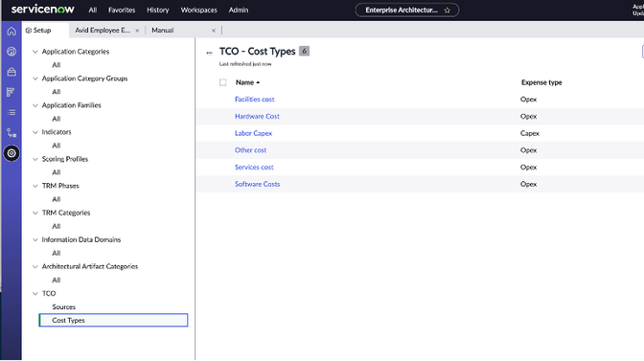644x361 pixels.
Task: Open the All menu in the top bar
Action: pos(93,10)
